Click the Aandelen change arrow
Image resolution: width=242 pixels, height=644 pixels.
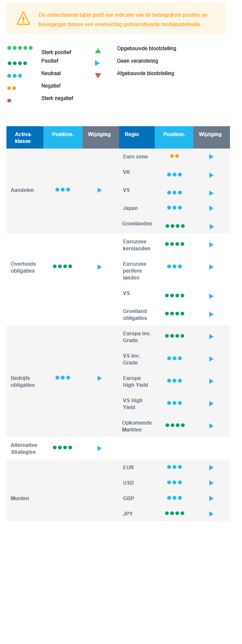click(x=100, y=190)
